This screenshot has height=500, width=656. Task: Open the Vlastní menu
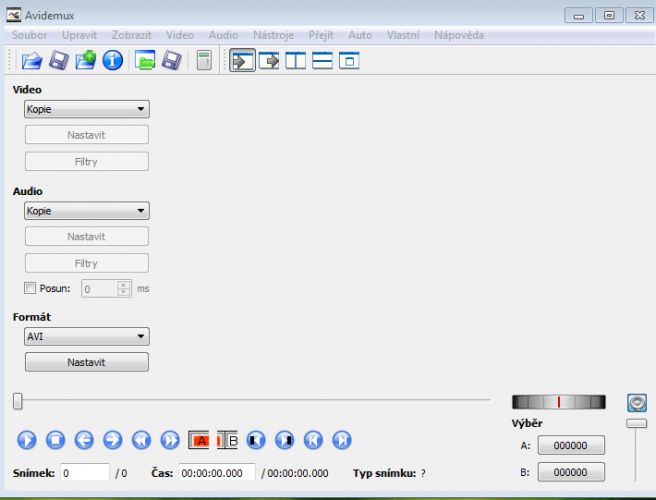click(x=403, y=35)
